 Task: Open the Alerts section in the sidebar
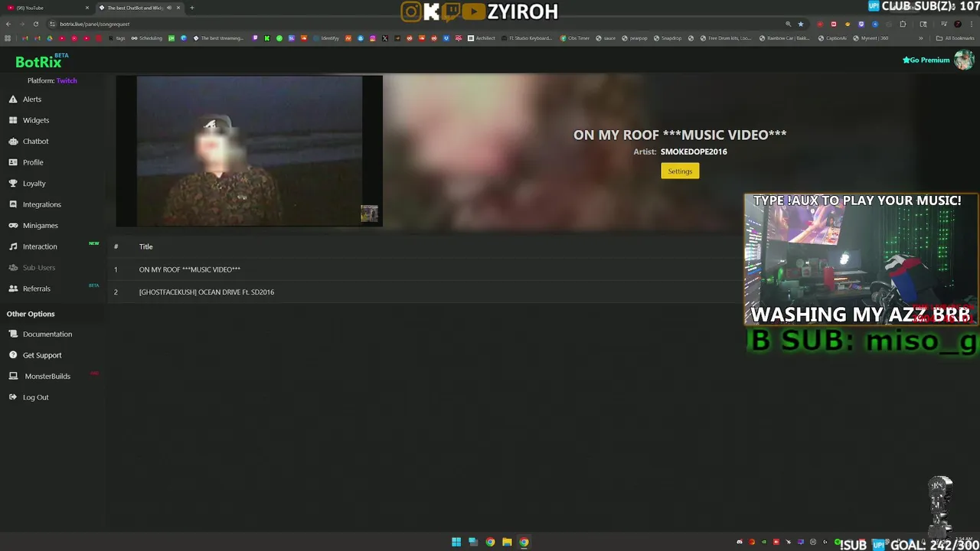coord(31,99)
